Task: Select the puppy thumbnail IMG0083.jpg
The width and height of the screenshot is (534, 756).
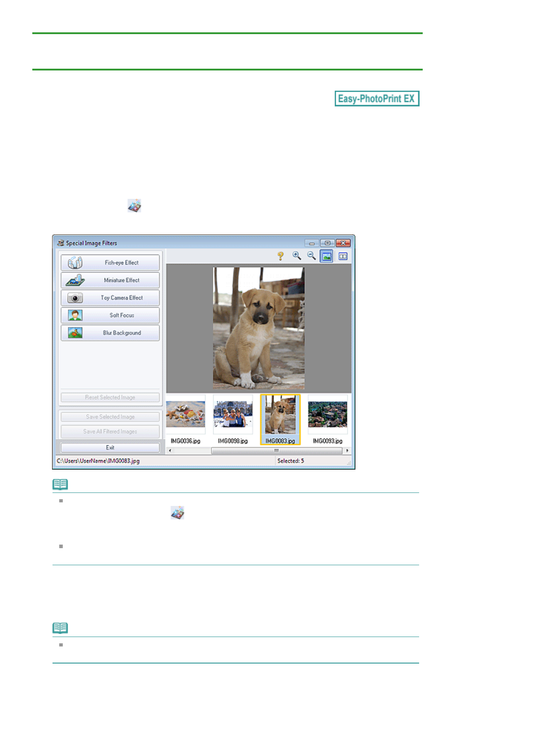Action: click(x=280, y=420)
